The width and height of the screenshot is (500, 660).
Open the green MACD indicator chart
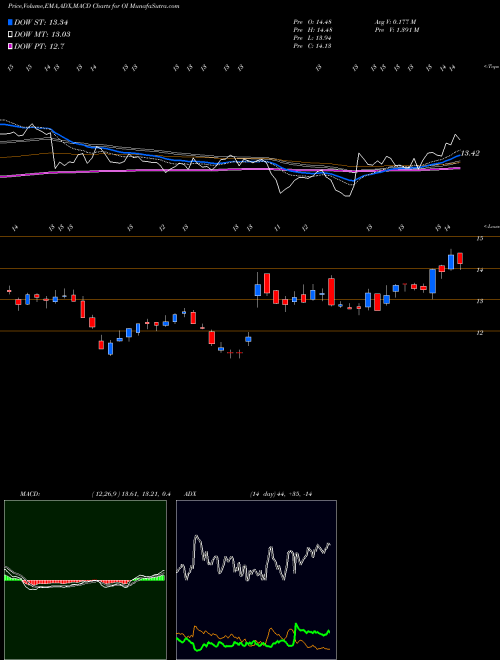pyautogui.click(x=85, y=580)
